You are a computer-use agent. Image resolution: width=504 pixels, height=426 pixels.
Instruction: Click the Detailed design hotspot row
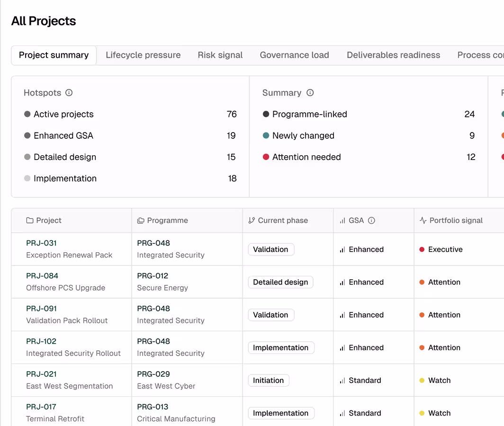[x=130, y=157]
